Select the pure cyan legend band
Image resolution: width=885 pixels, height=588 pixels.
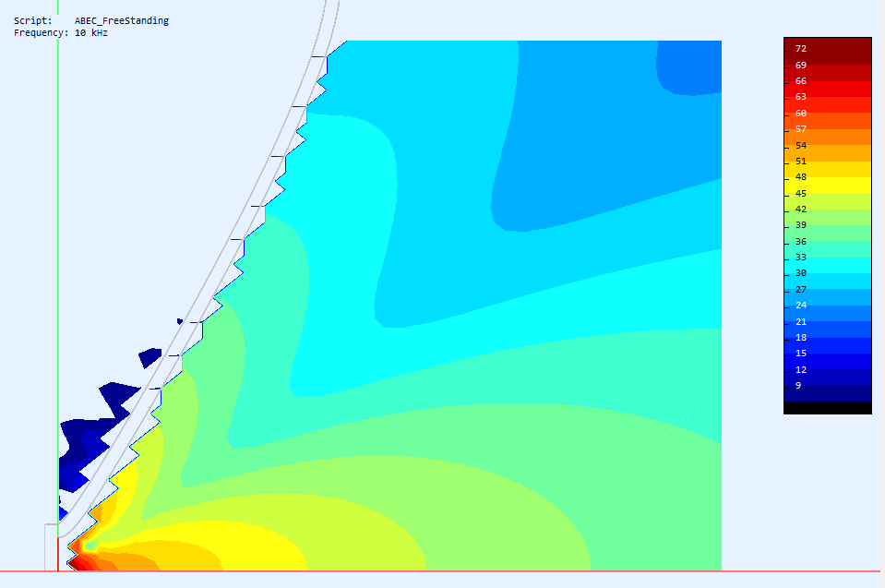click(828, 265)
